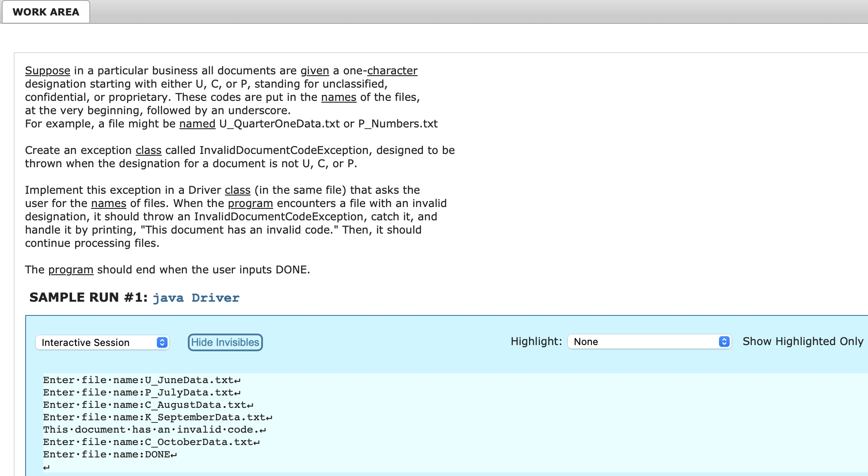Open the 'class' glossary term link
868x476 pixels.
tap(148, 150)
